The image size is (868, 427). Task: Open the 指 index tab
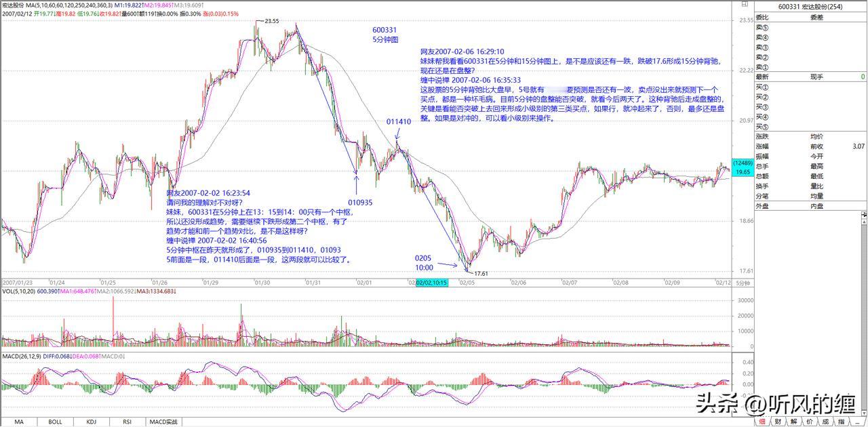841,421
